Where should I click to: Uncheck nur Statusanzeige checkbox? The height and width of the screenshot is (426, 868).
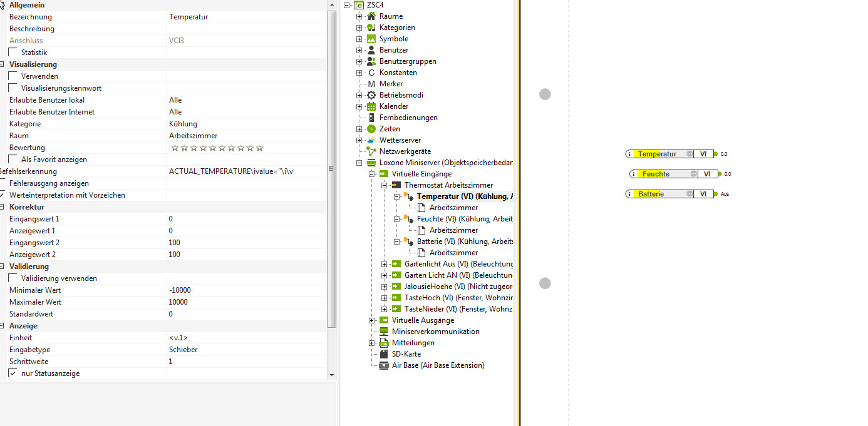(13, 373)
